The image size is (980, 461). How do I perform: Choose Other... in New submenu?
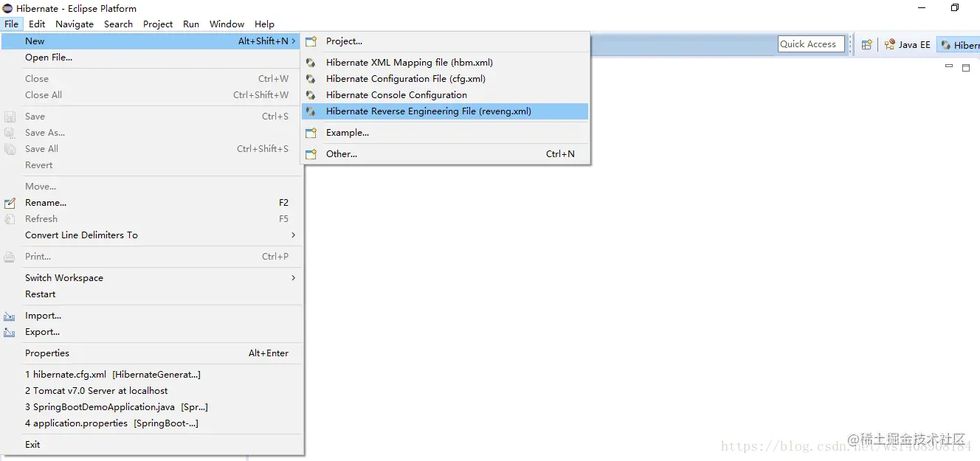pos(446,154)
